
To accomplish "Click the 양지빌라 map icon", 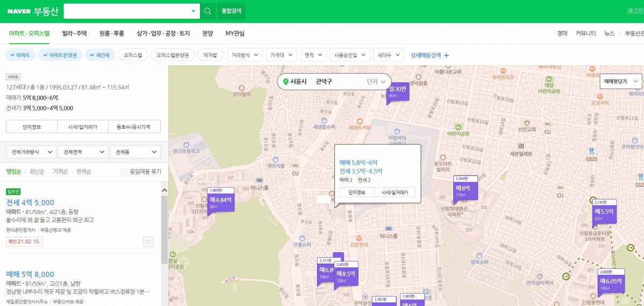I will point(241,88).
